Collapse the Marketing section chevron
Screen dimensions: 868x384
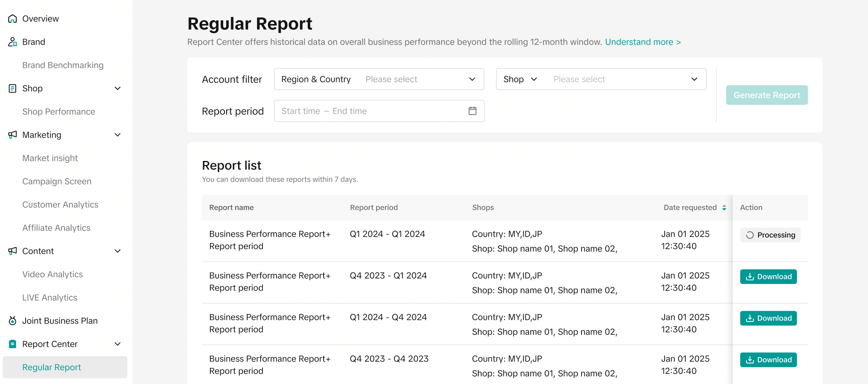(118, 134)
